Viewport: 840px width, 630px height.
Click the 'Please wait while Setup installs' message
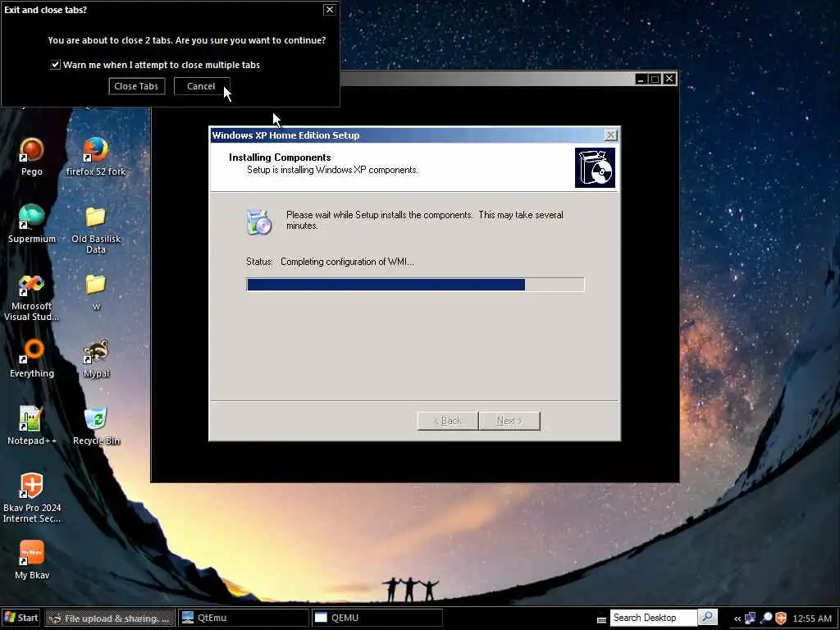424,220
